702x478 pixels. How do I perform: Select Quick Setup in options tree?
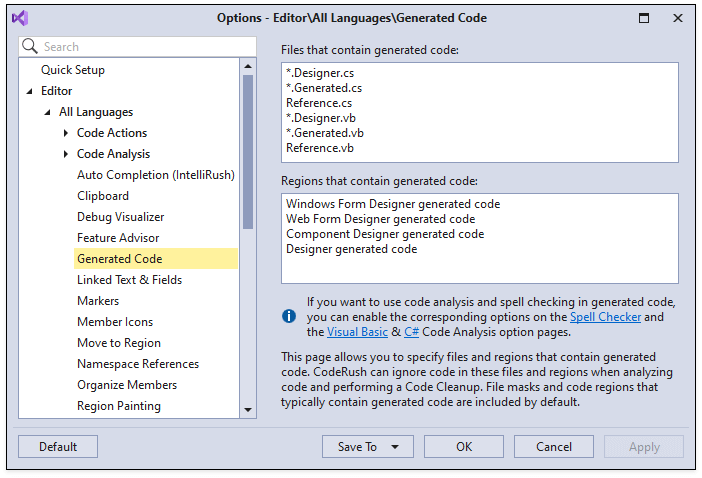[72, 70]
